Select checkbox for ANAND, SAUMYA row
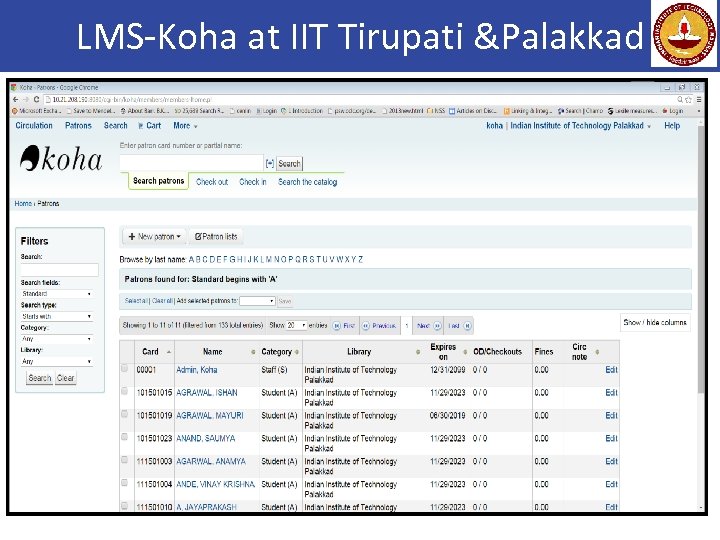Viewport: 720px width, 540px height. click(x=124, y=437)
